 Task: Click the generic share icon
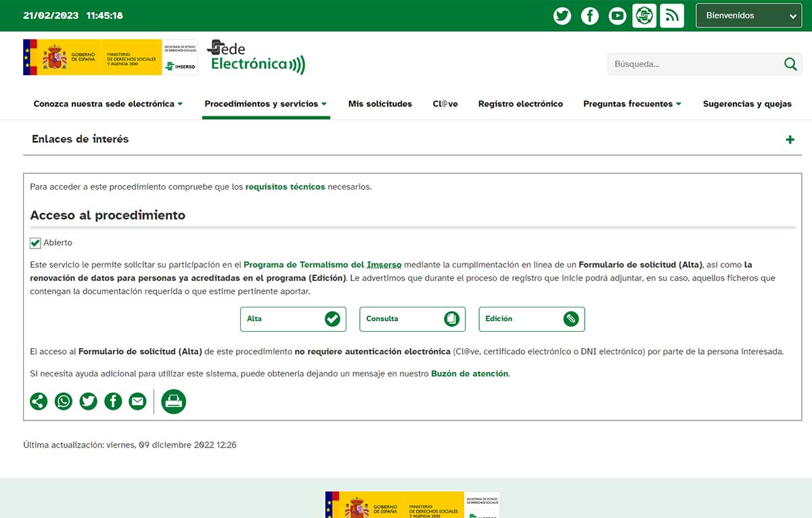pos(39,402)
